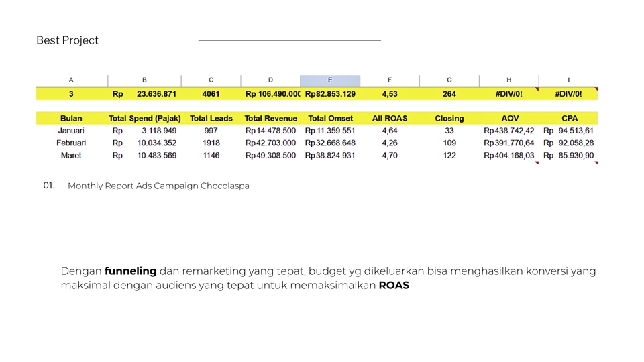The image size is (644, 362).
Task: Click the bold word "ROAS" in paragraph
Action: (394, 286)
